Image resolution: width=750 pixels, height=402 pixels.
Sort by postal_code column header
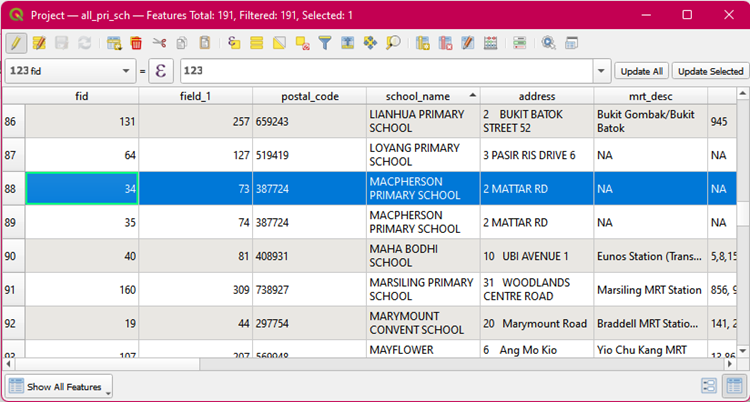tap(309, 96)
